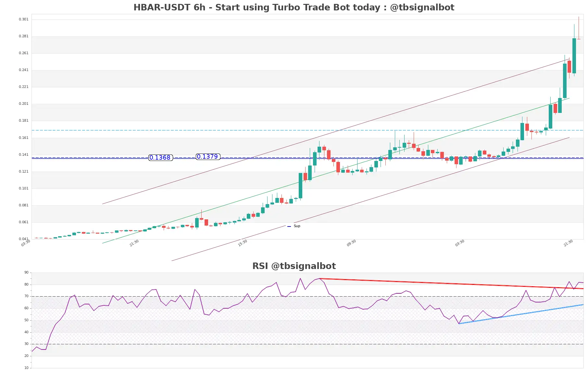
Task: Click the RSI 80 axis label
Action: (26, 285)
